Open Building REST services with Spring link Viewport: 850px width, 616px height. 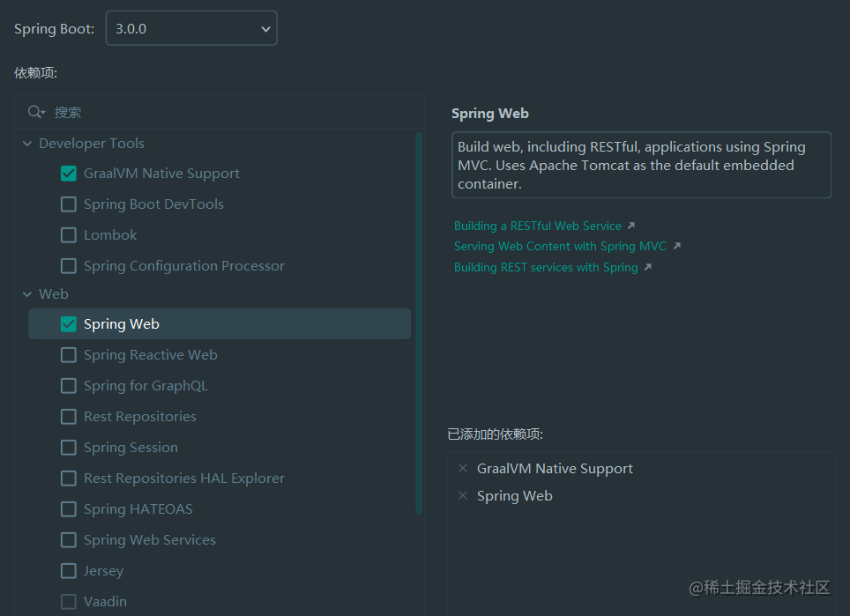(x=546, y=268)
